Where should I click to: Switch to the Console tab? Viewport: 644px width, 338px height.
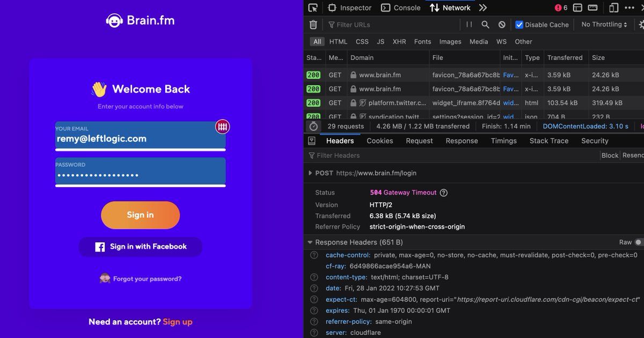(401, 8)
